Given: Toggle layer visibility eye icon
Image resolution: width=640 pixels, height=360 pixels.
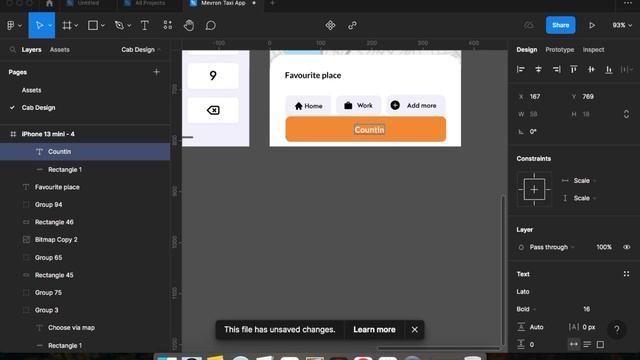Looking at the screenshot, I should (x=627, y=247).
